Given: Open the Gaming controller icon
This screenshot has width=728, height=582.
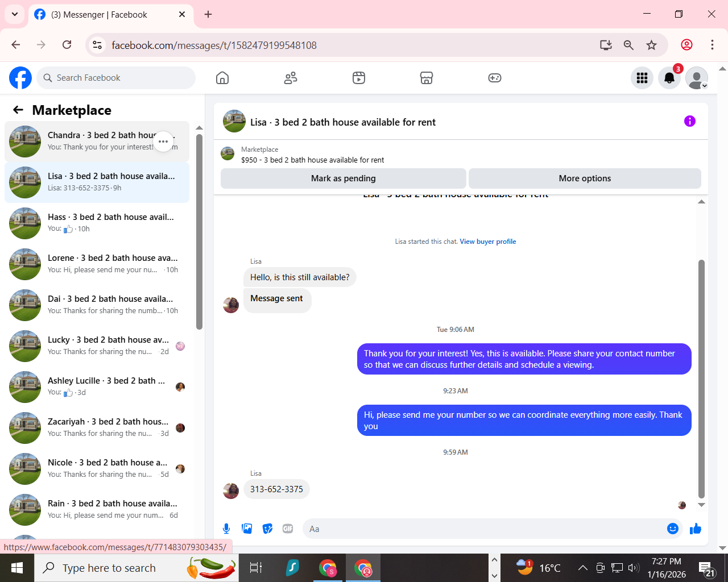Looking at the screenshot, I should (x=495, y=78).
